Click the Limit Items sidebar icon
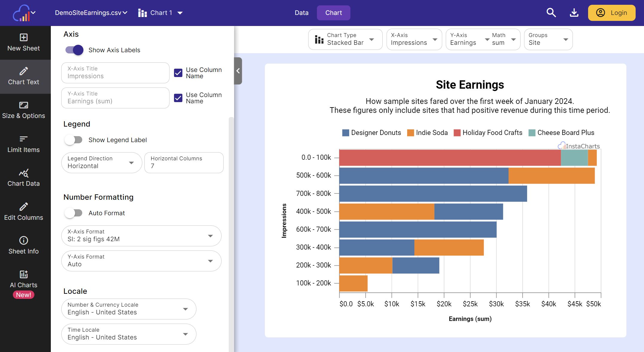 (24, 144)
